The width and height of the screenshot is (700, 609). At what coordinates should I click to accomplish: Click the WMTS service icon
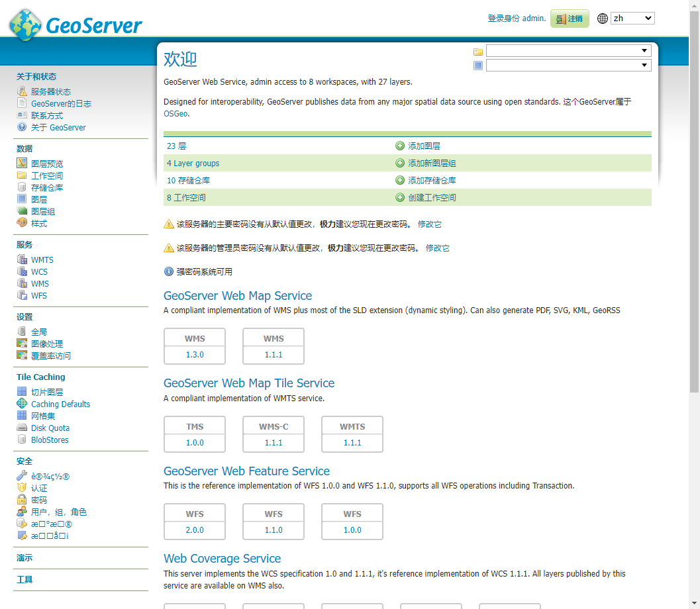[22, 259]
